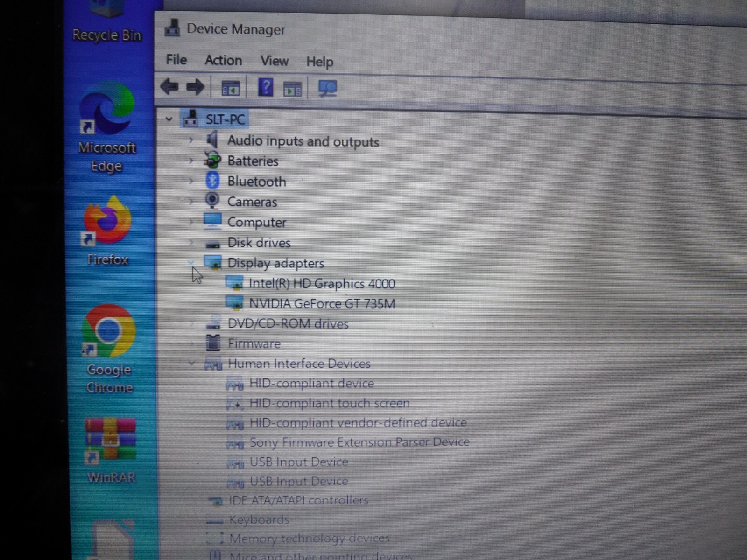The image size is (747, 560).
Task: Click Show/Hide Console Tree toolbar icon
Action: tap(230, 88)
